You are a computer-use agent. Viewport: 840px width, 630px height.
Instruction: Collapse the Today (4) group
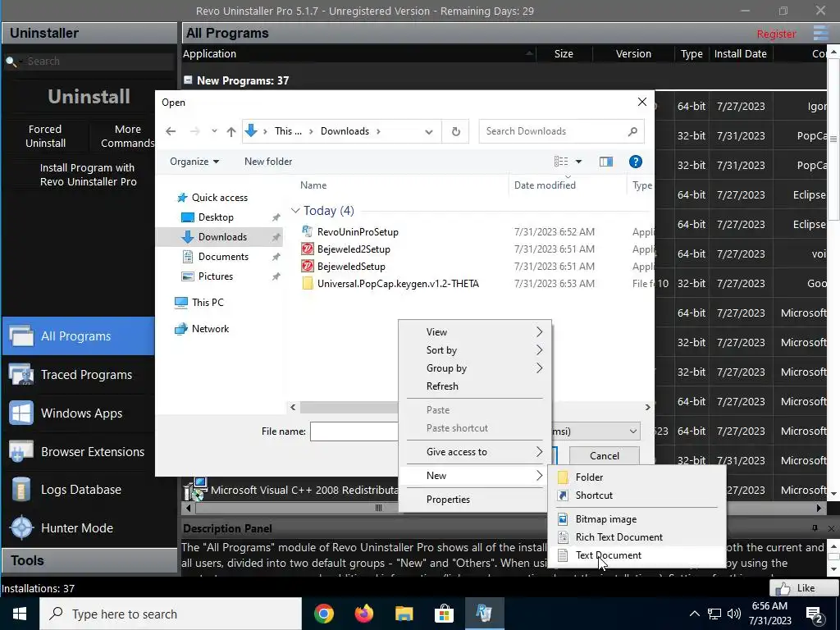295,211
